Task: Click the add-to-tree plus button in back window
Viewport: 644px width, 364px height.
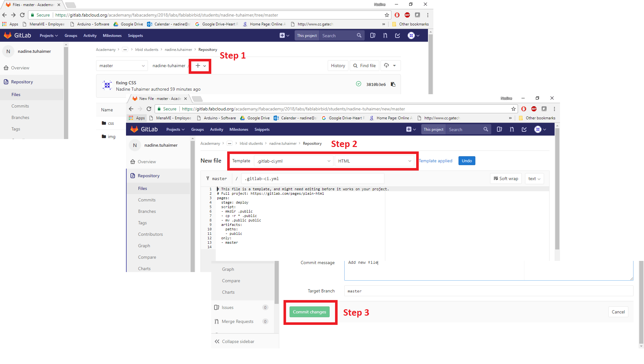Action: click(x=200, y=66)
